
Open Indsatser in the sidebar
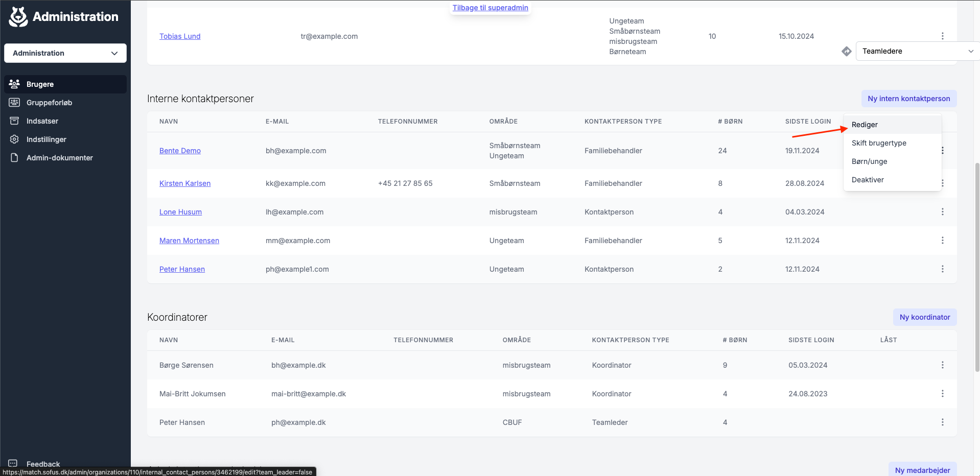(x=65, y=121)
